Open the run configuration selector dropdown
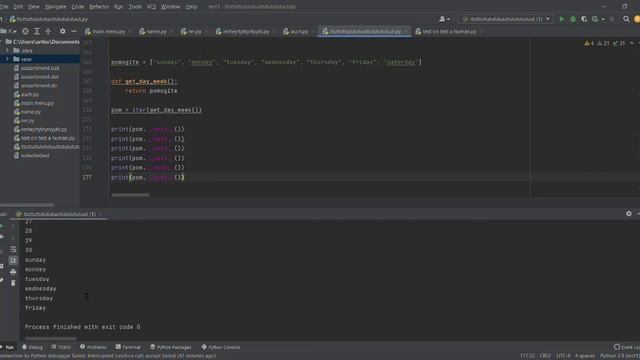 pos(506,19)
